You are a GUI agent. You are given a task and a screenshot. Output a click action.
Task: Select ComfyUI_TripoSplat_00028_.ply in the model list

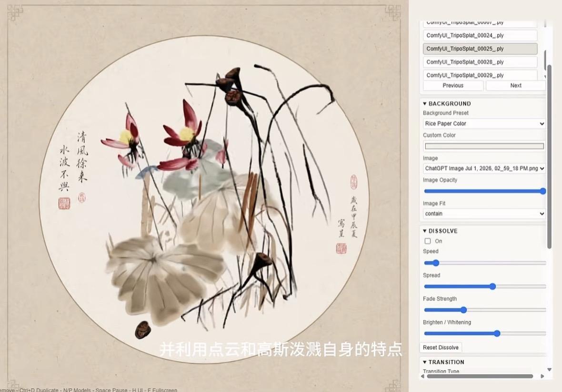[x=480, y=62]
